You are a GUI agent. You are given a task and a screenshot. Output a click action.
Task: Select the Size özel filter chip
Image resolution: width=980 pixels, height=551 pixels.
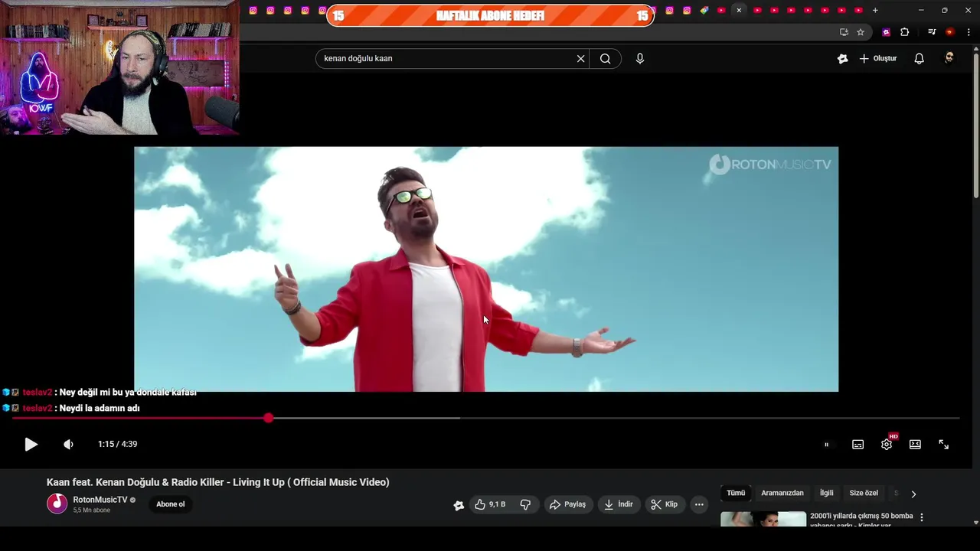(x=864, y=494)
